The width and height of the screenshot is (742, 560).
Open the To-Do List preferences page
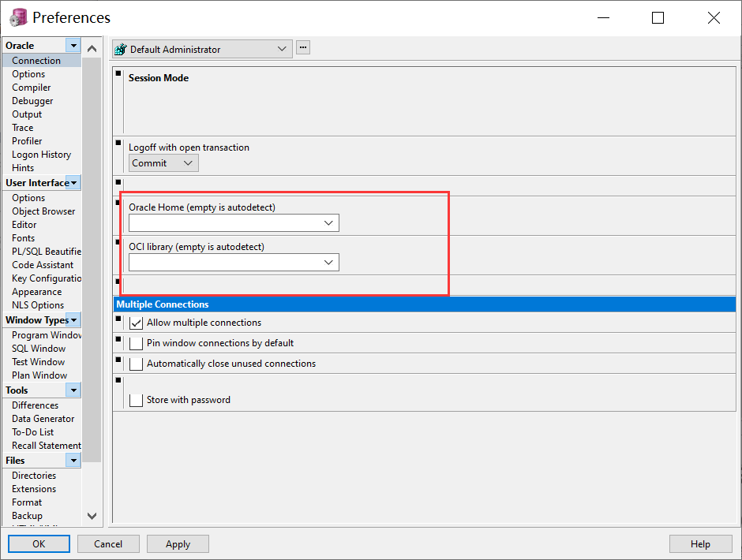(x=32, y=432)
